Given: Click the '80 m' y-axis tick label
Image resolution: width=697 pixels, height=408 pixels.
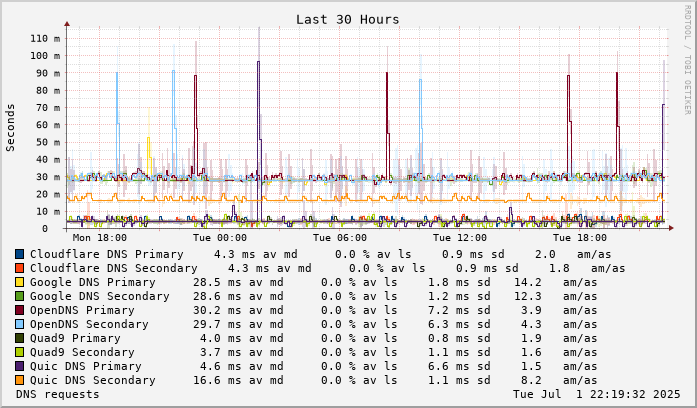Looking at the screenshot, I should pyautogui.click(x=48, y=91).
